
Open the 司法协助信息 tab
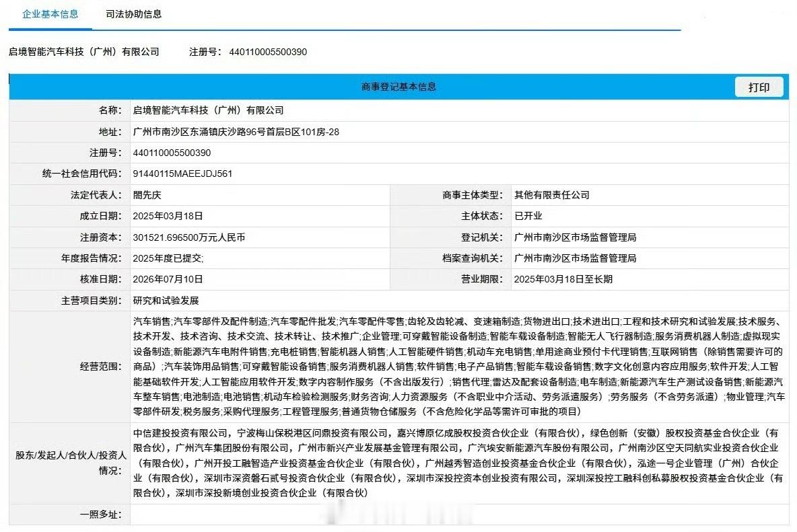click(134, 14)
